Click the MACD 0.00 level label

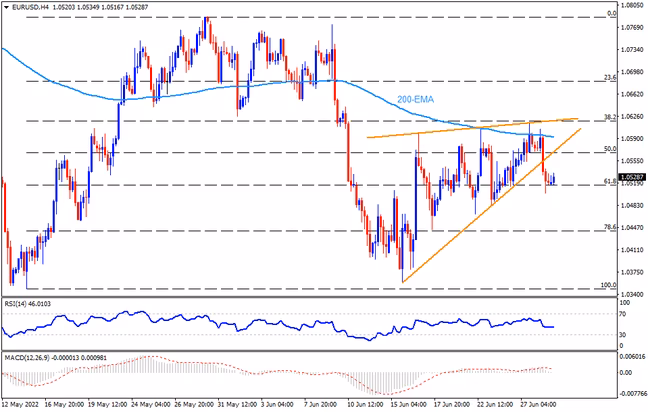tap(627, 372)
